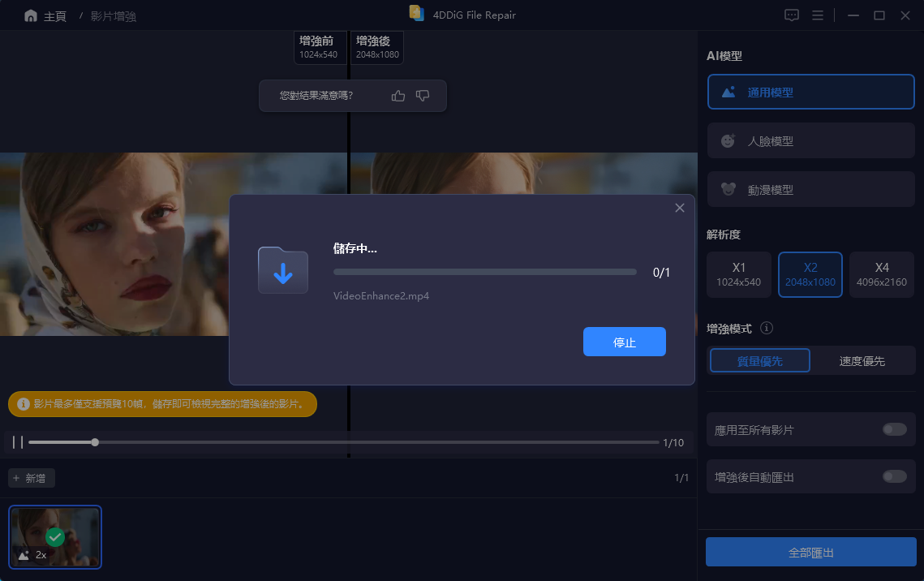Click the bear icon of 動漫模型
Viewport: 924px width, 581px height.
click(728, 189)
